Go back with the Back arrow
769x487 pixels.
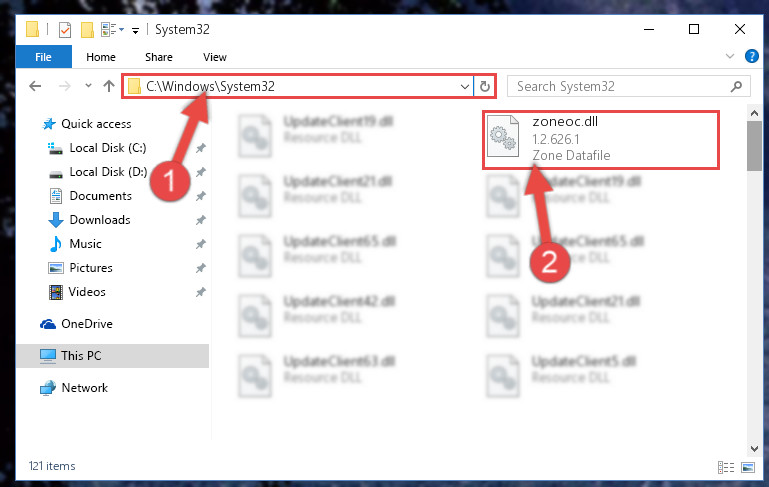tap(35, 86)
